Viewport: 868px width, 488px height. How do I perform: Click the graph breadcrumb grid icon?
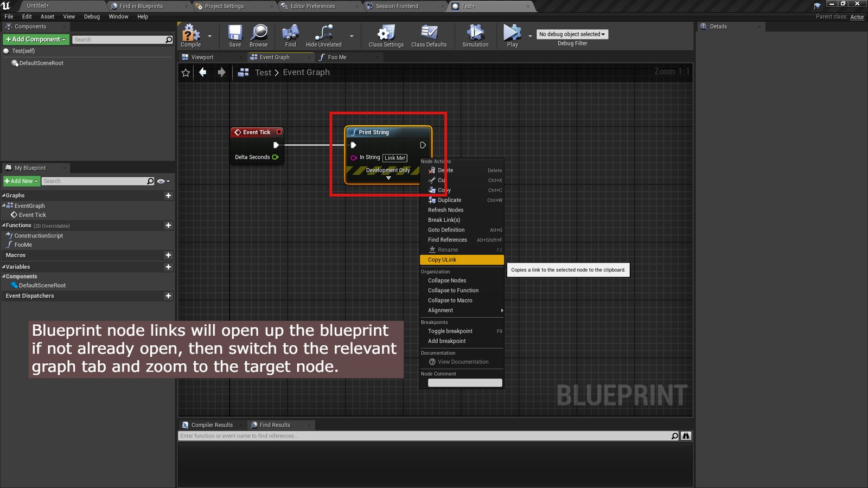[x=244, y=72]
